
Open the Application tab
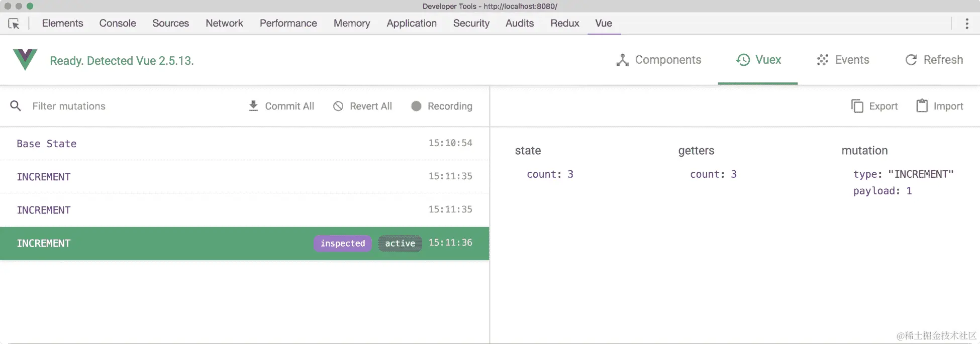point(412,23)
